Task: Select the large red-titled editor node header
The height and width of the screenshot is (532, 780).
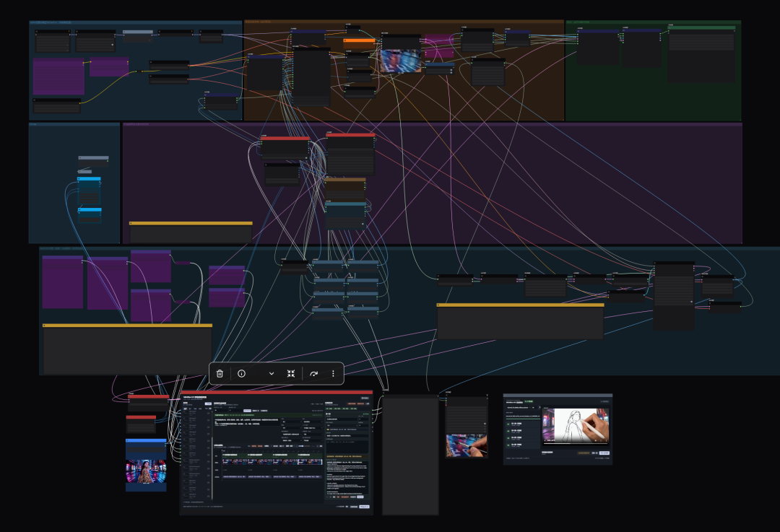Action: [276, 392]
